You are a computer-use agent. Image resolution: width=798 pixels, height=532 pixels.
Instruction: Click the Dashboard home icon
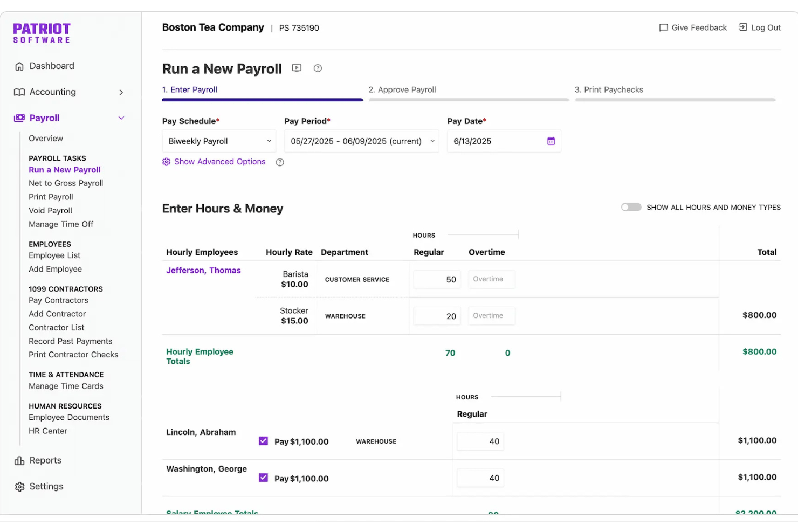(19, 66)
